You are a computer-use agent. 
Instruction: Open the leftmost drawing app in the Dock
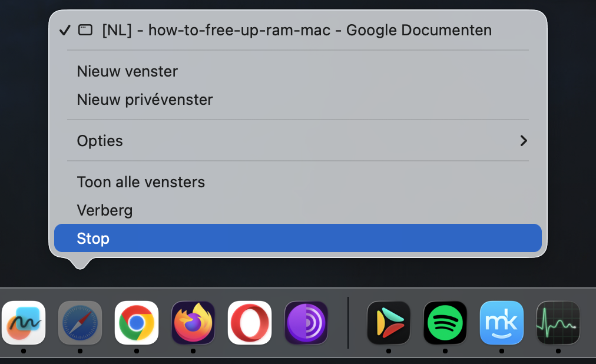pos(23,323)
